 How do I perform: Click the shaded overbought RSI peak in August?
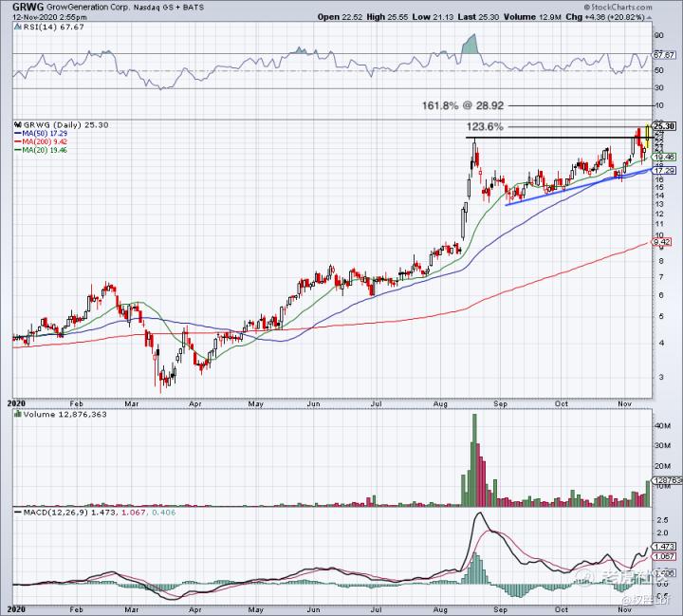471,45
